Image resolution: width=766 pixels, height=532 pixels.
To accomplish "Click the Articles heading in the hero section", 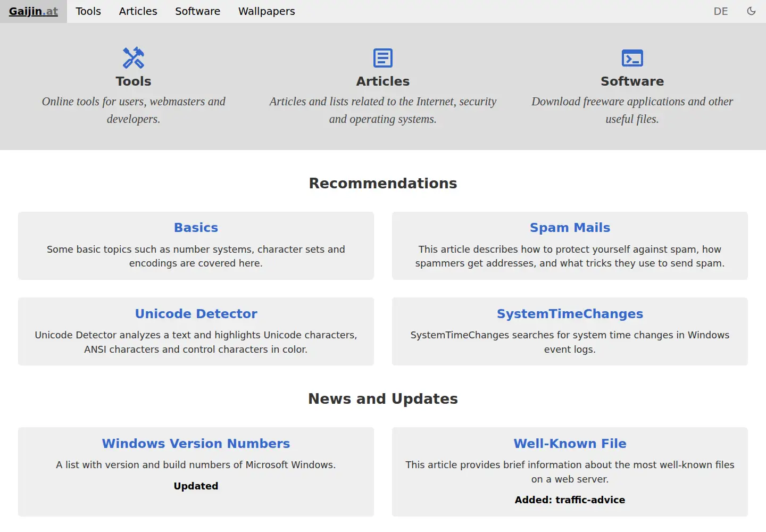I will coord(383,81).
